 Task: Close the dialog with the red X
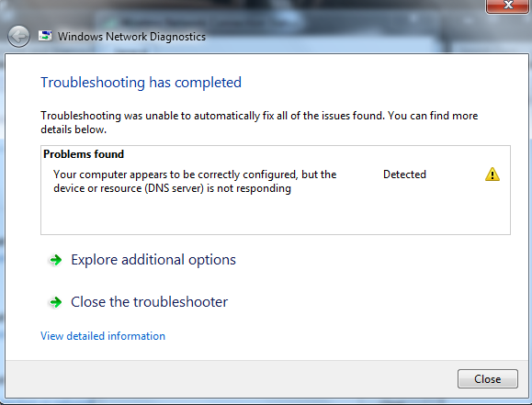coord(508,6)
